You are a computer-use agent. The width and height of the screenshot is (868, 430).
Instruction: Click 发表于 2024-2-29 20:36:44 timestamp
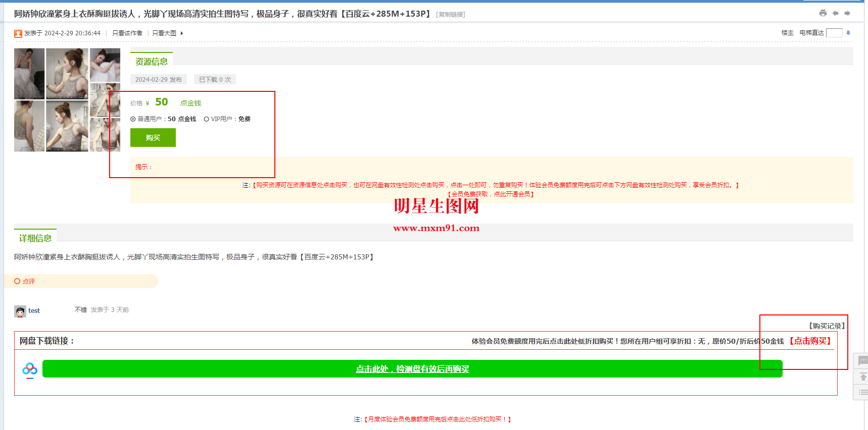(x=62, y=33)
